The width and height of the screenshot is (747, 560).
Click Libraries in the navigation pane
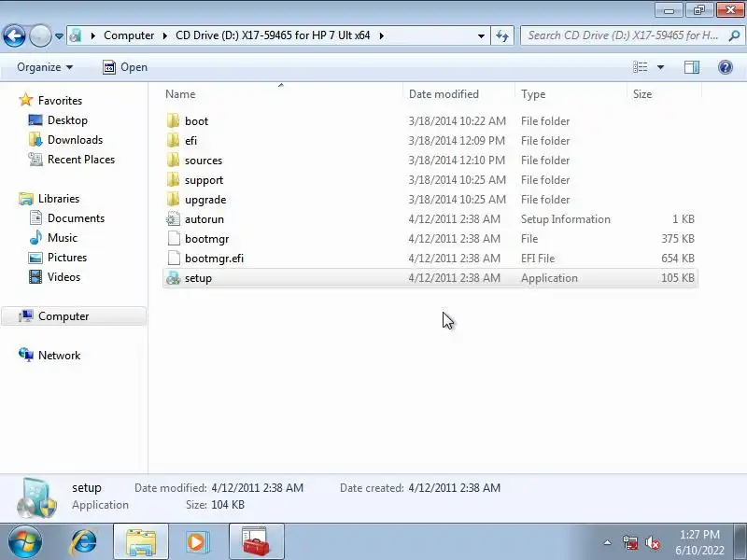59,198
